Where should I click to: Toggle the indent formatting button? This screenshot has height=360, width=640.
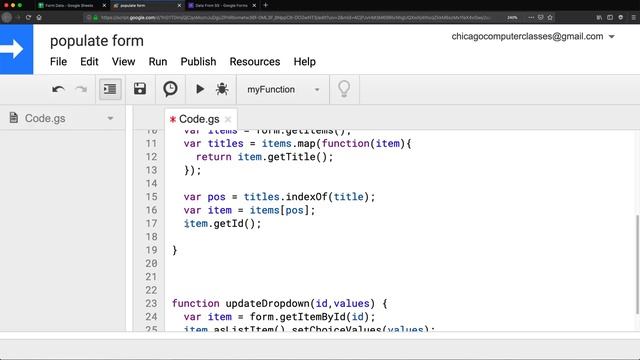[110, 89]
